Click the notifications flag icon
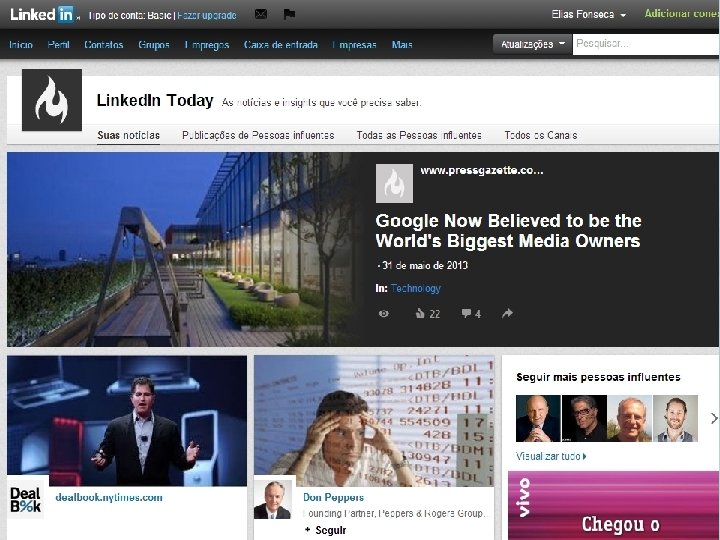 (289, 14)
